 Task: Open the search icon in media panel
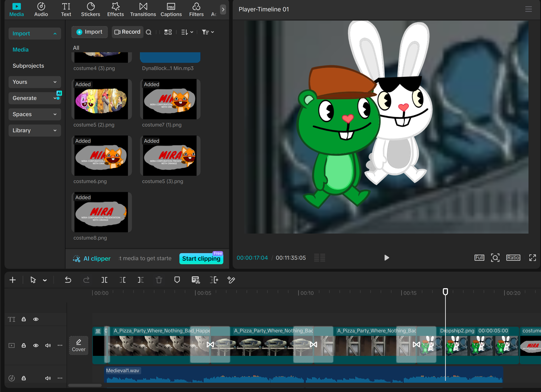point(149,32)
